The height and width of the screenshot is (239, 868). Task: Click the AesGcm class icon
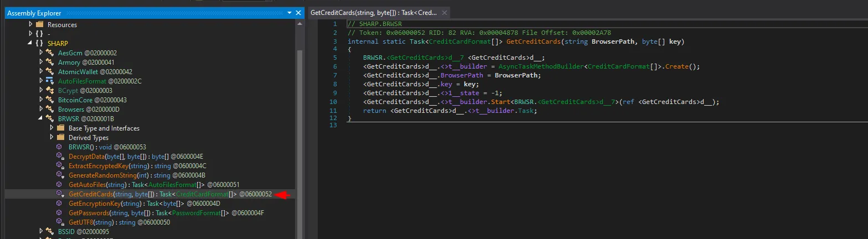pyautogui.click(x=49, y=53)
